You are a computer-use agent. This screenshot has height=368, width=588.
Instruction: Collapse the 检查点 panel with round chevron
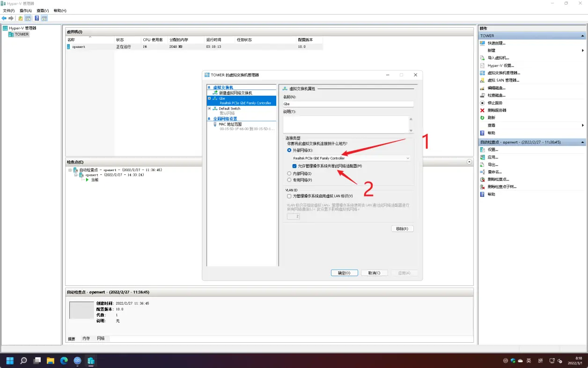point(470,162)
